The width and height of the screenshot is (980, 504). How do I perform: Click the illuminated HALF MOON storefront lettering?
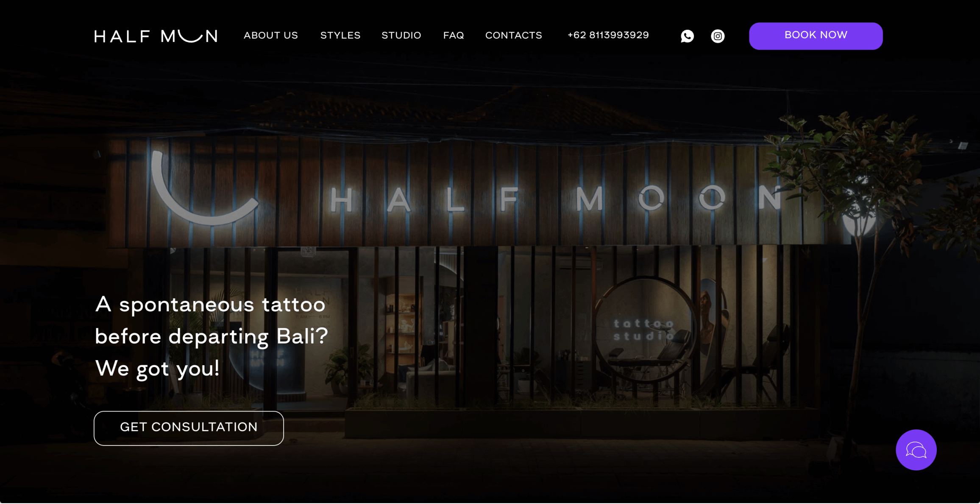[x=555, y=199]
